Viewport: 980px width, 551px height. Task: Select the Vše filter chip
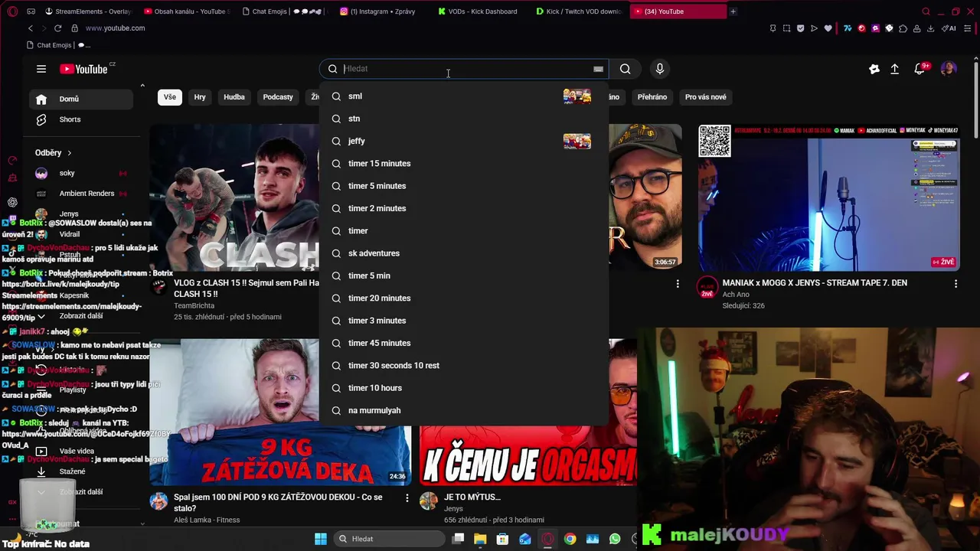click(170, 97)
